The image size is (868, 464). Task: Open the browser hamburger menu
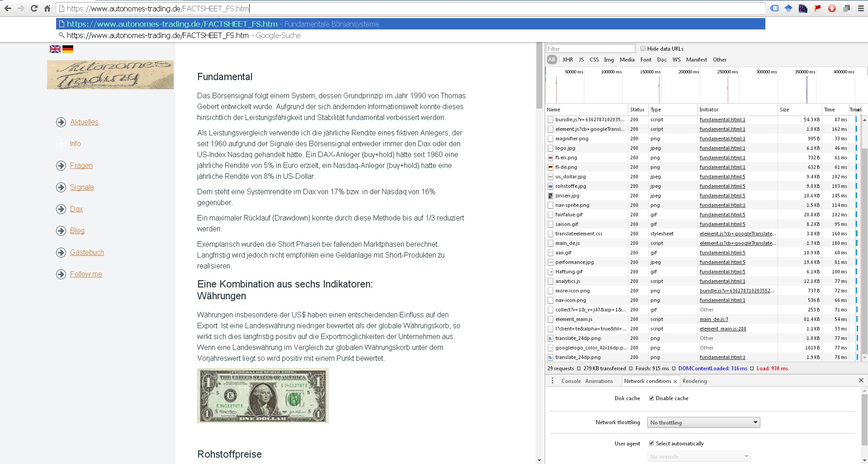(861, 8)
